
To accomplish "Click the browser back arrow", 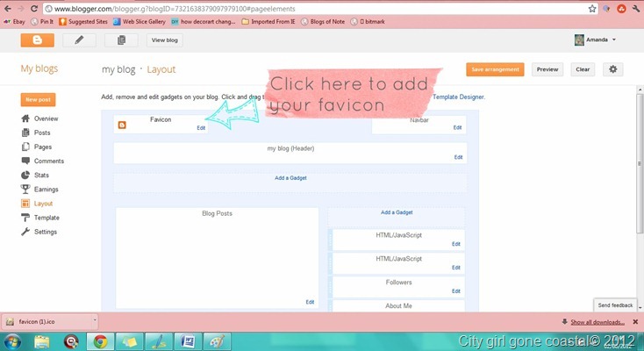I will tap(8, 9).
